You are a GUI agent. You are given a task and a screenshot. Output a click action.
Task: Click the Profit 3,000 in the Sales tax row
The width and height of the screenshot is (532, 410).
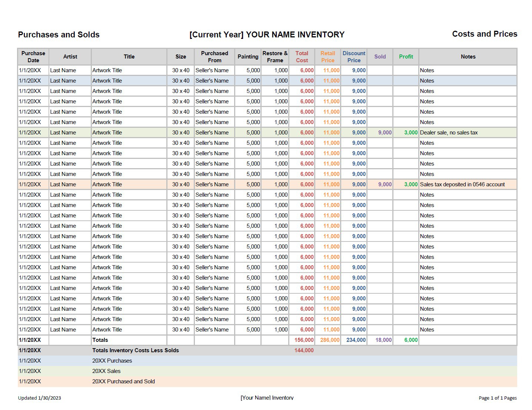(x=411, y=184)
